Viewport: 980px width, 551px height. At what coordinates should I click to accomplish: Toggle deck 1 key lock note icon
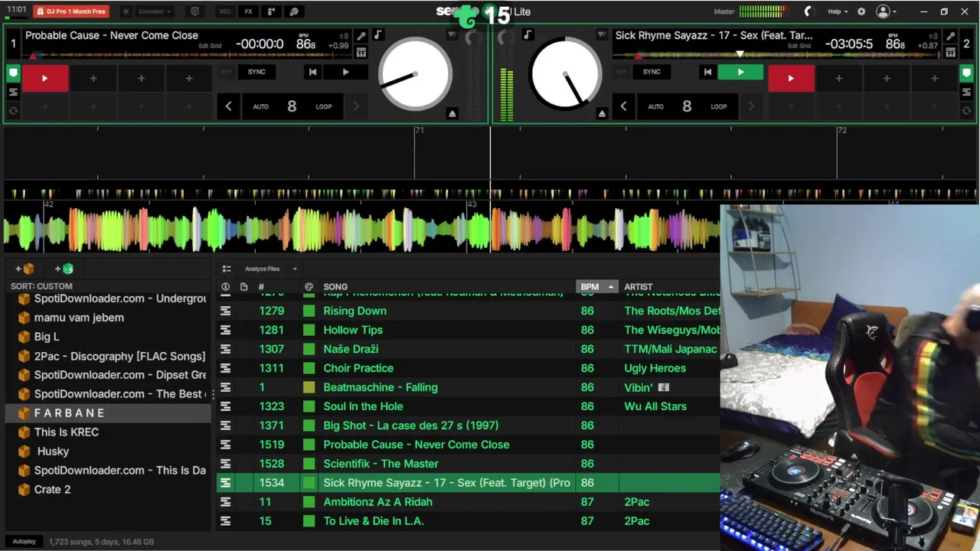(378, 35)
